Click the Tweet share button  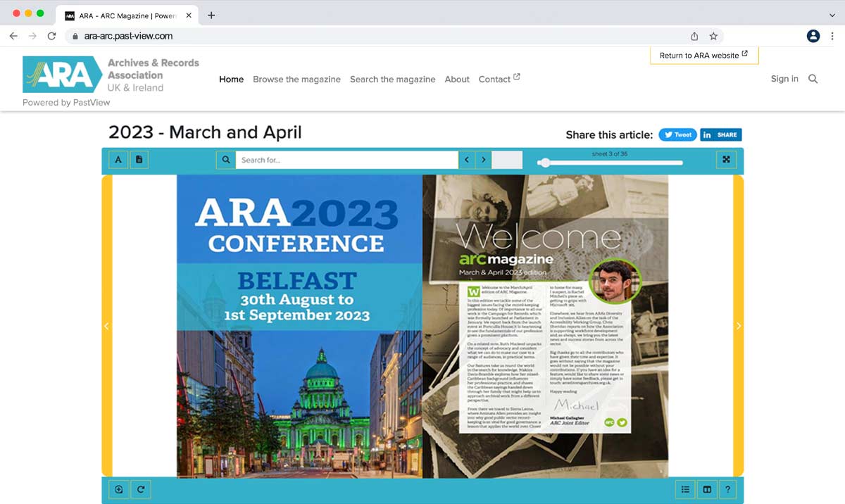point(677,134)
